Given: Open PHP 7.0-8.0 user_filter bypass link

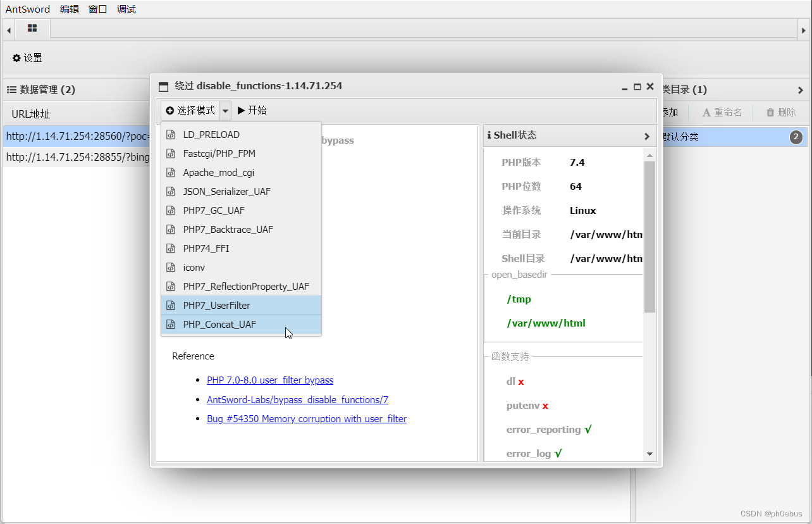Looking at the screenshot, I should (270, 380).
